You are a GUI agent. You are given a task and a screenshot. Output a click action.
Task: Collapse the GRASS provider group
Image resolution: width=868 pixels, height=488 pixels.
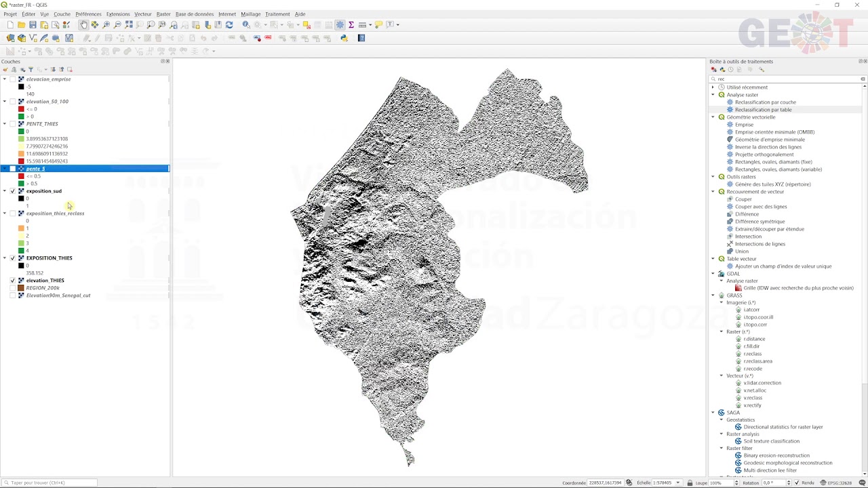713,296
